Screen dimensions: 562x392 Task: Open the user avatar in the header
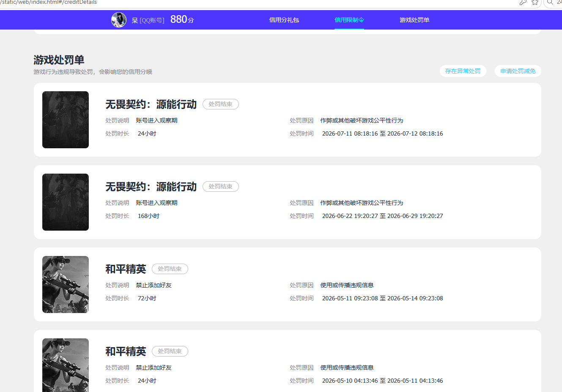coord(119,20)
